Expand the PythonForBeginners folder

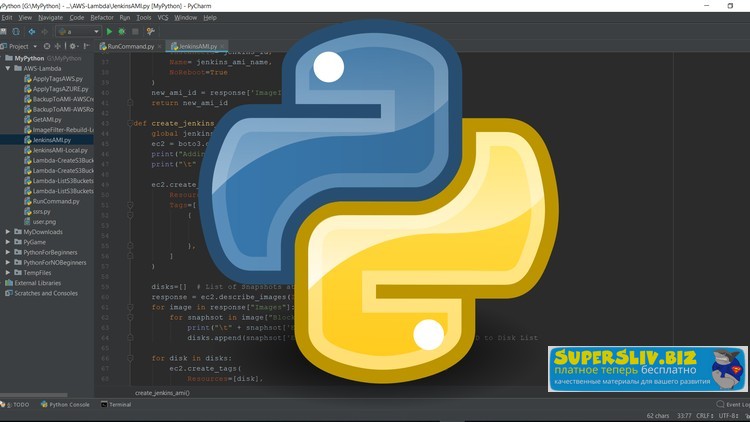point(8,252)
